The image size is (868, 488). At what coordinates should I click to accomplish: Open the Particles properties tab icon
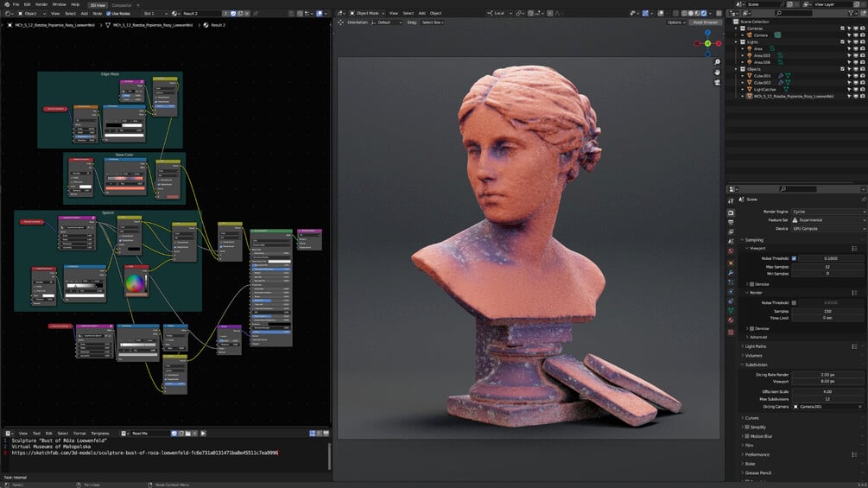(731, 282)
